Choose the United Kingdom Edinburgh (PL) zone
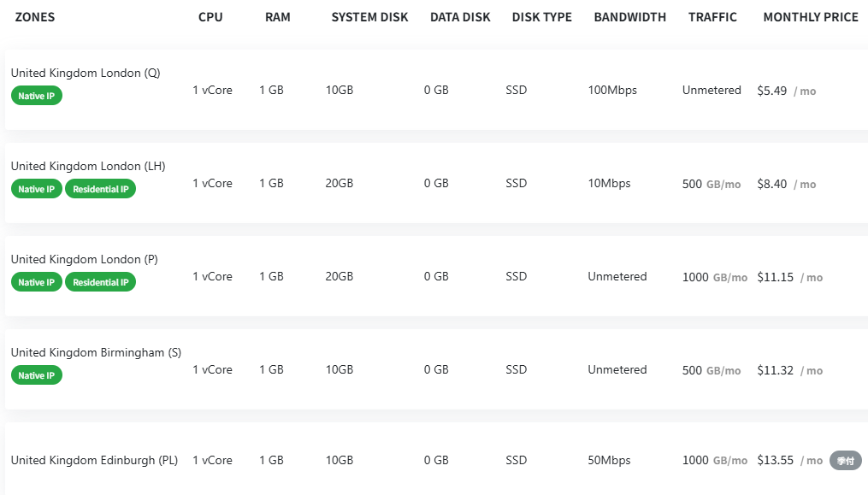 click(x=94, y=460)
